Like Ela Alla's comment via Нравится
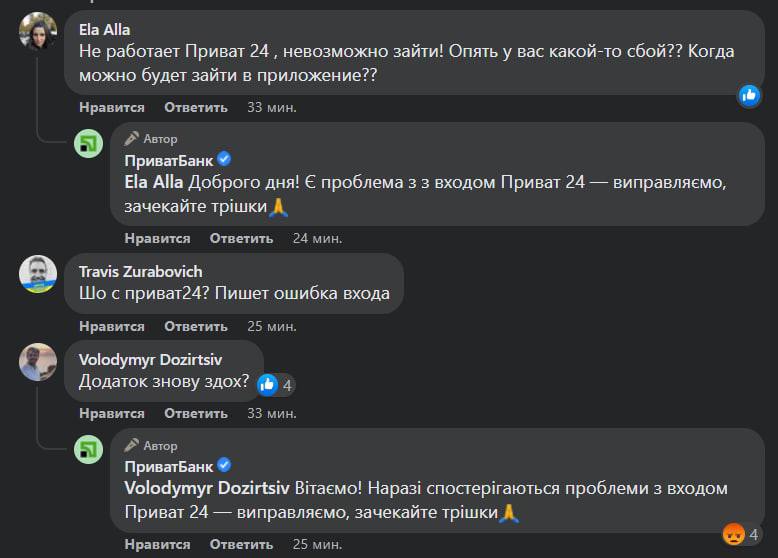This screenshot has height=558, width=778. coord(111,107)
